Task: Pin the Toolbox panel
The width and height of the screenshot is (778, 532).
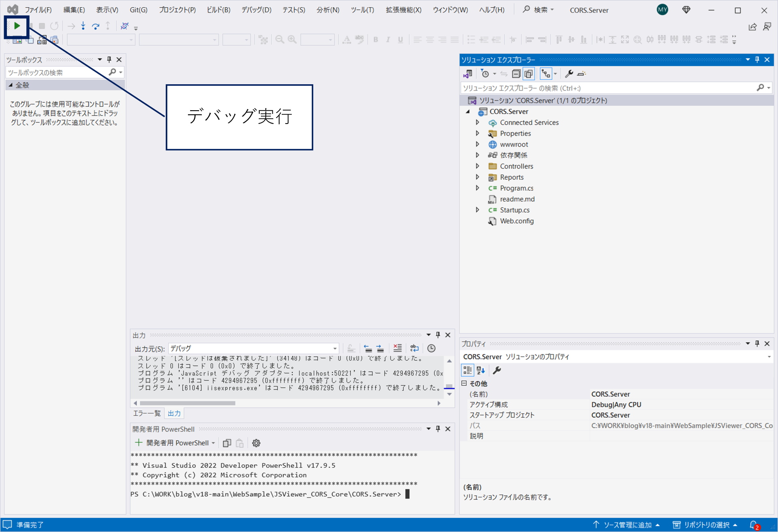Action: [109, 60]
